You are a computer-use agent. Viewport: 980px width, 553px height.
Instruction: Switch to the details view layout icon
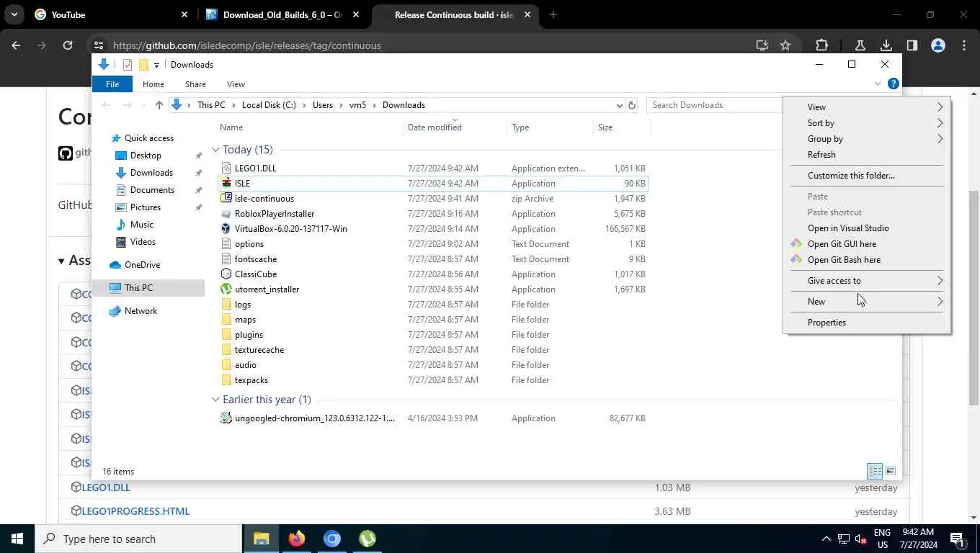click(875, 471)
